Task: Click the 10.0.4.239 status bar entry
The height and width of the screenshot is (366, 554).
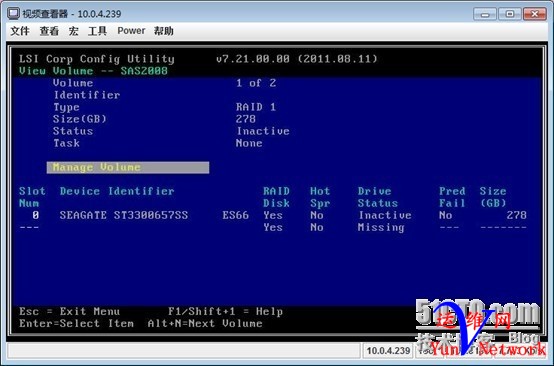Action: click(x=388, y=351)
